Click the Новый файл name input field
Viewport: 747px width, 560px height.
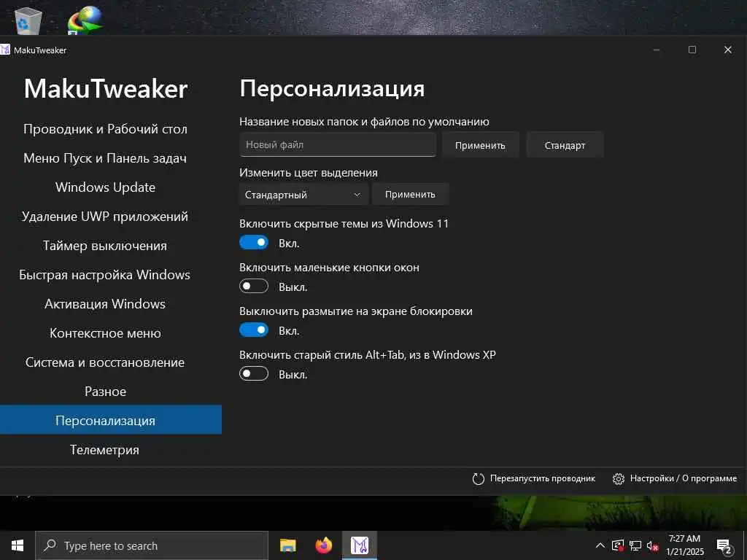coord(337,145)
